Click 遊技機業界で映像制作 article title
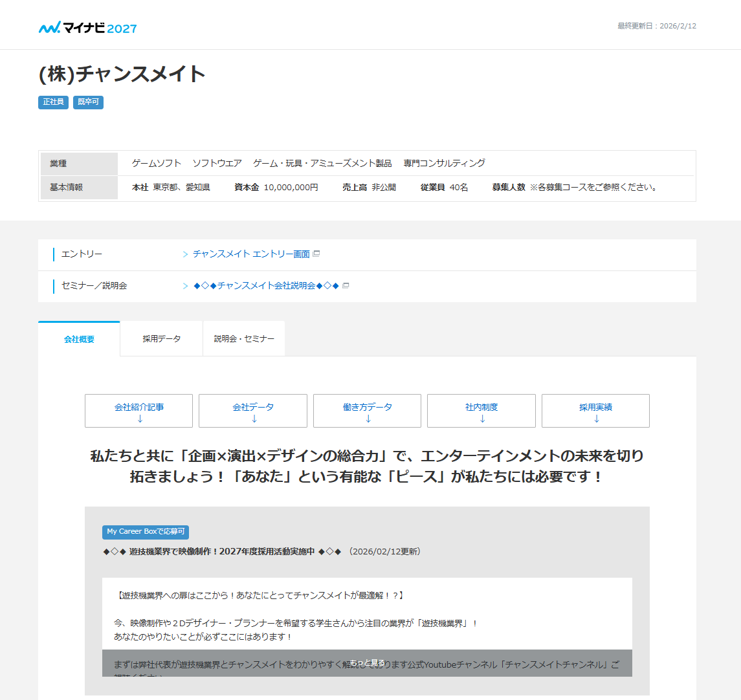 point(222,552)
